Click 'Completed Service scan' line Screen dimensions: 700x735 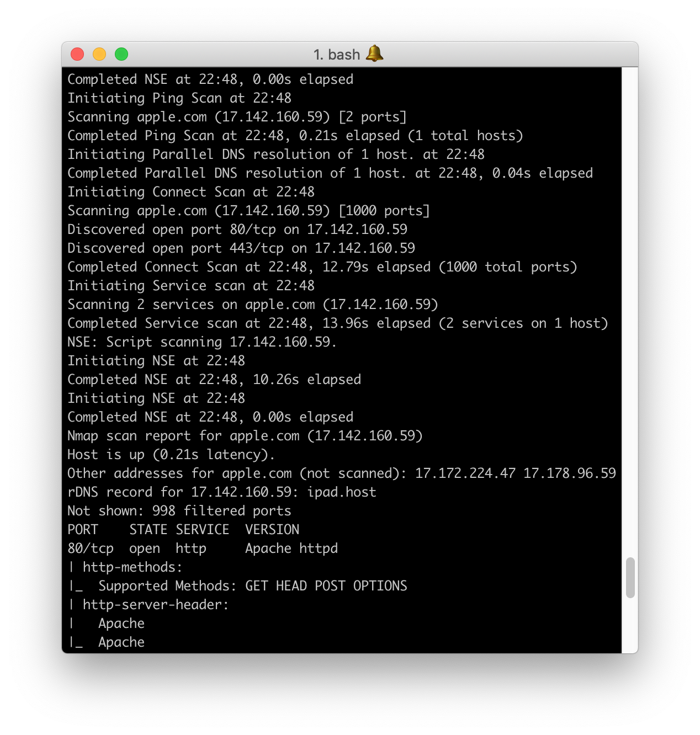click(338, 323)
